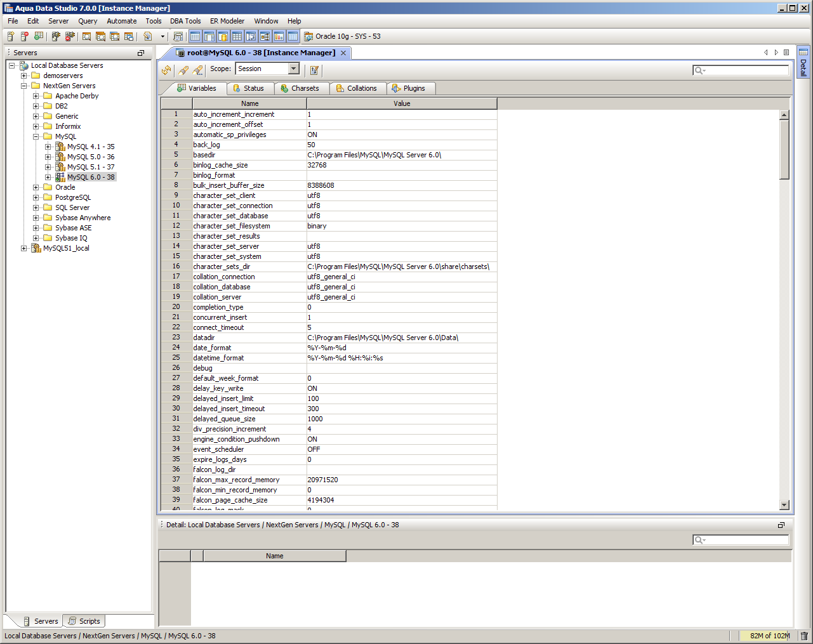
Task: Open the Query menu
Action: point(88,21)
